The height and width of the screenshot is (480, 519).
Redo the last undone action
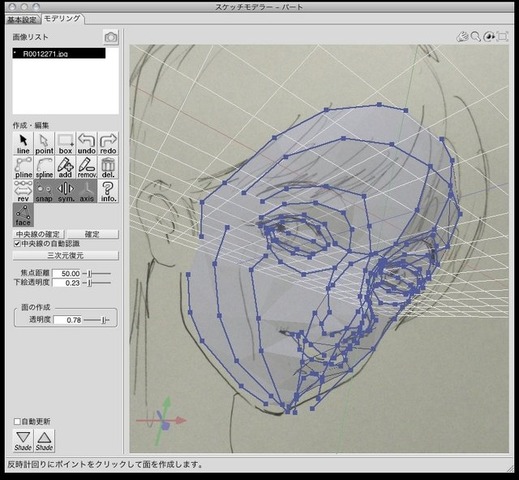108,144
